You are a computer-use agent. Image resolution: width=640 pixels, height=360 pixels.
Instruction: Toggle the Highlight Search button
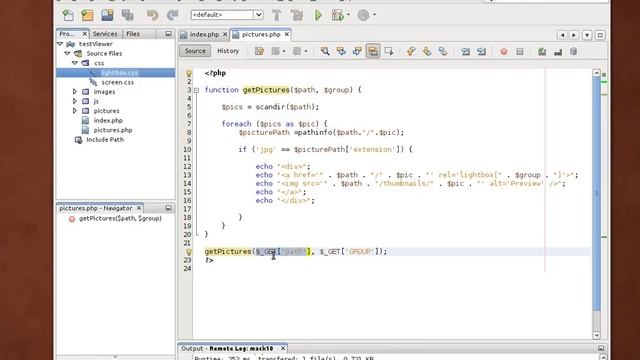click(373, 51)
